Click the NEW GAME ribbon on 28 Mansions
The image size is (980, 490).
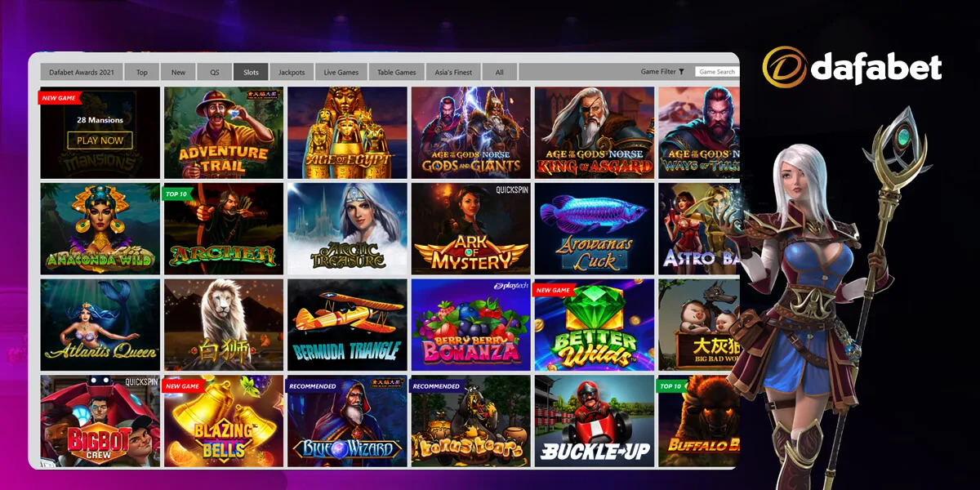click(x=59, y=98)
